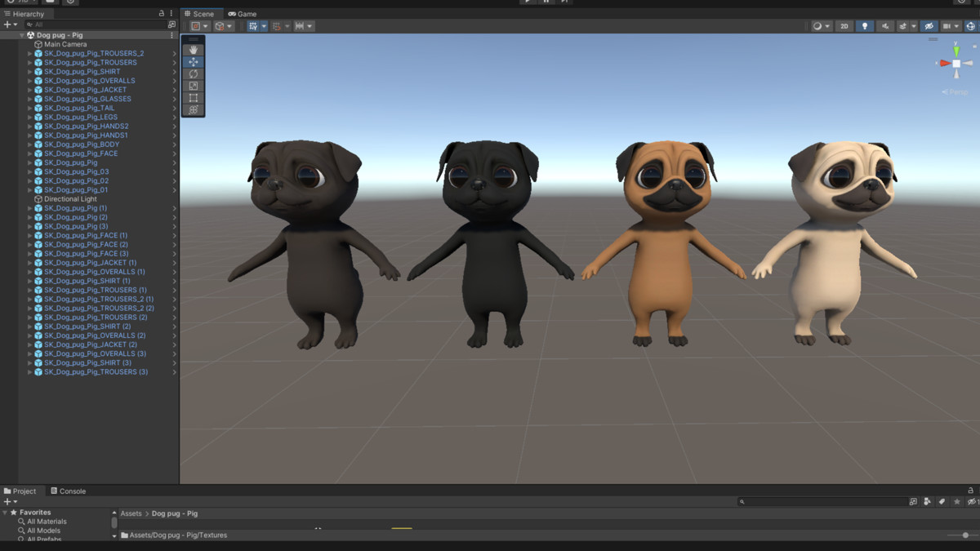Open grid axis dropdown arrow
This screenshot has height=551, width=980.
pyautogui.click(x=264, y=26)
